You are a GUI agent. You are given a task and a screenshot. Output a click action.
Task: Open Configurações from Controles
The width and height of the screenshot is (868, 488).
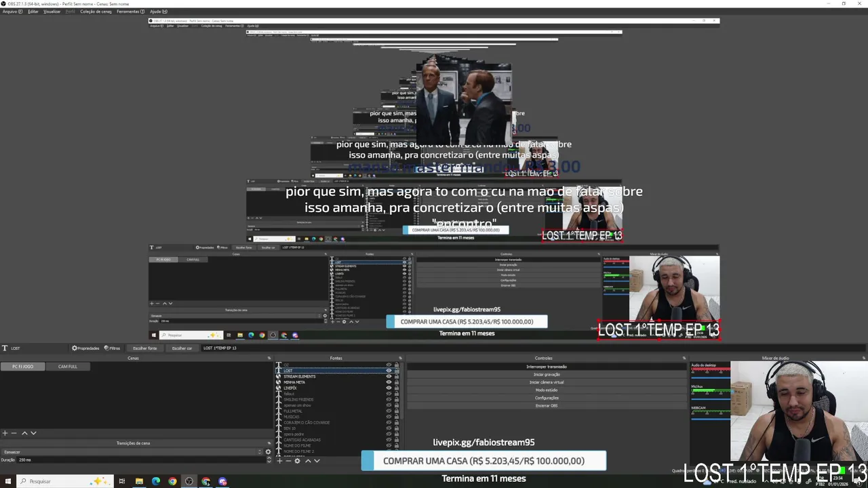click(x=547, y=398)
